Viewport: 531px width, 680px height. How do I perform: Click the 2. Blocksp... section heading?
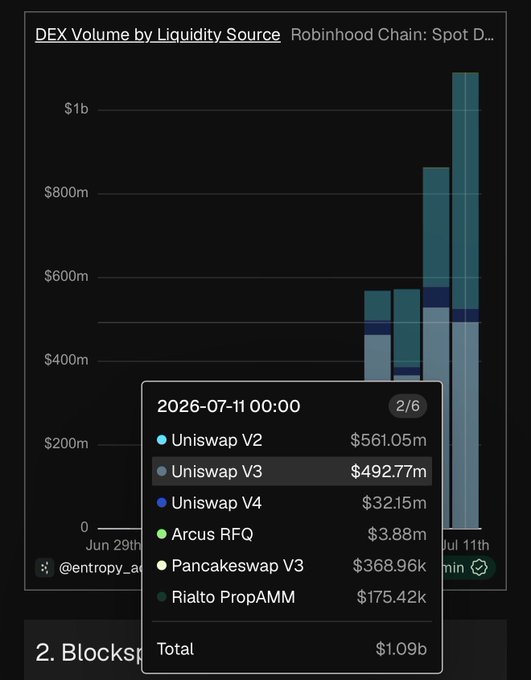(x=89, y=653)
